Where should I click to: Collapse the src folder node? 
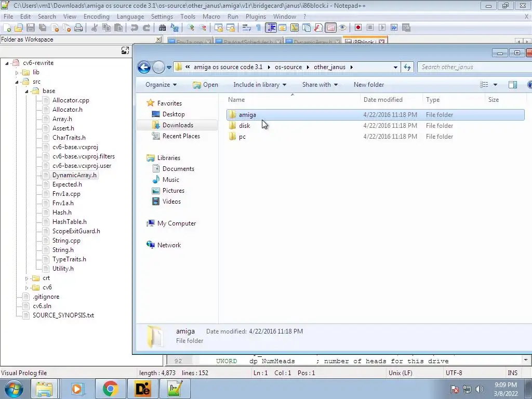17,82
